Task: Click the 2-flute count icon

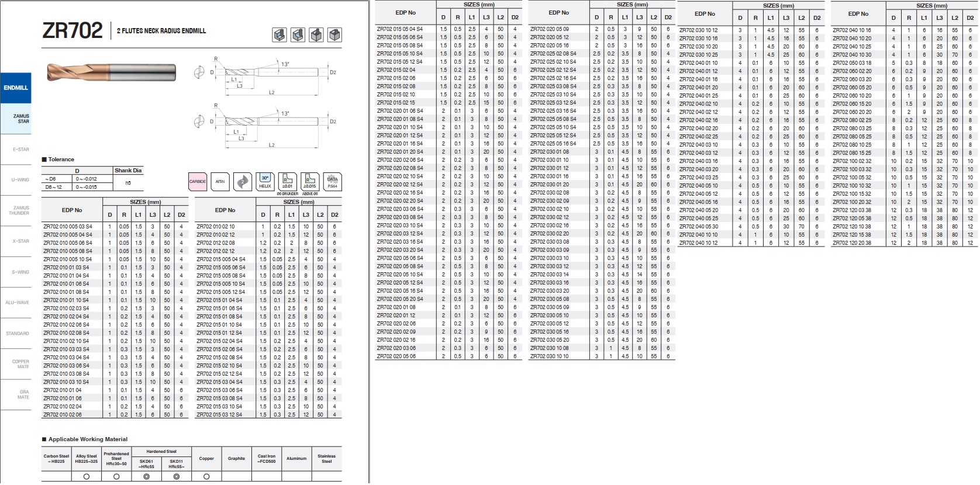Action: [x=242, y=182]
